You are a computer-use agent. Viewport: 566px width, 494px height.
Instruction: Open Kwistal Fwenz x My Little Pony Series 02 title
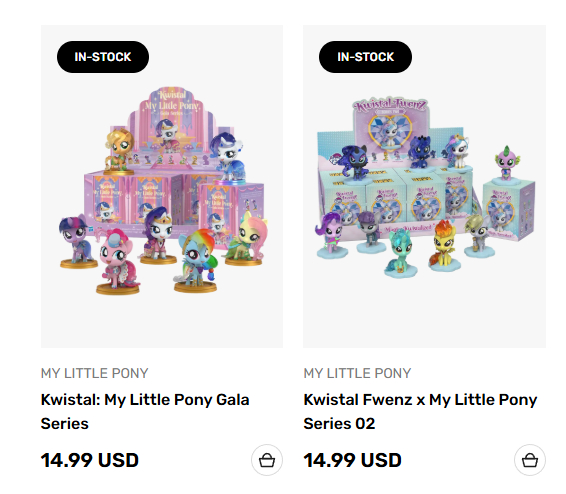click(x=420, y=411)
